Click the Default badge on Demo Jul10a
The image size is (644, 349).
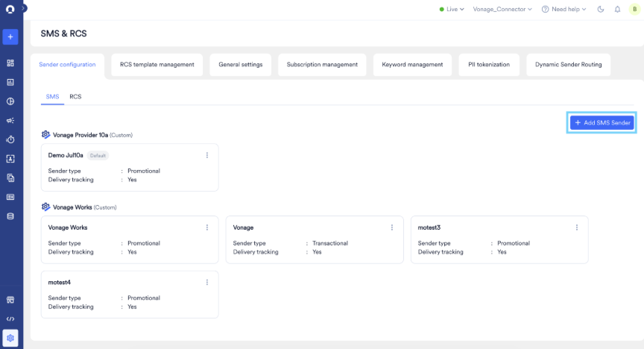(98, 155)
